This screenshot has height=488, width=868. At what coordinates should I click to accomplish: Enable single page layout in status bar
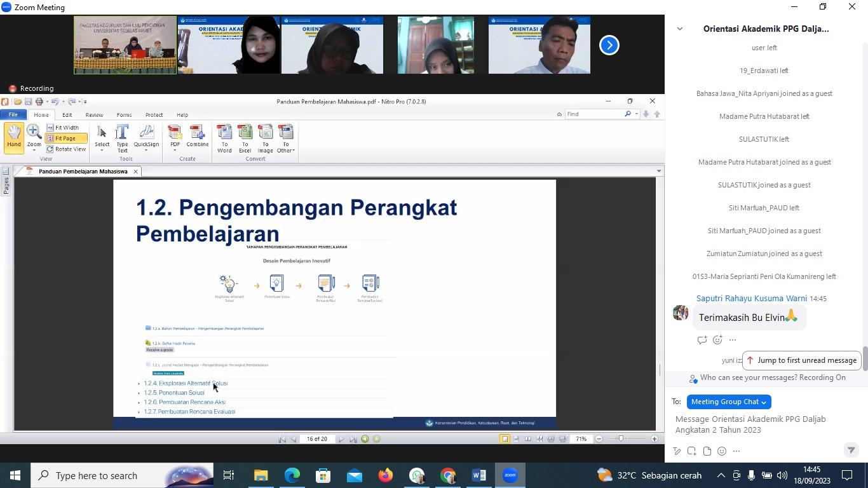[505, 439]
